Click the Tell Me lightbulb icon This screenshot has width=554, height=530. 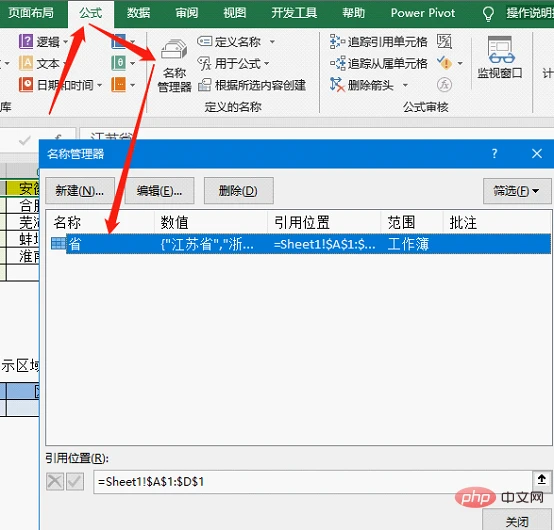pos(488,14)
